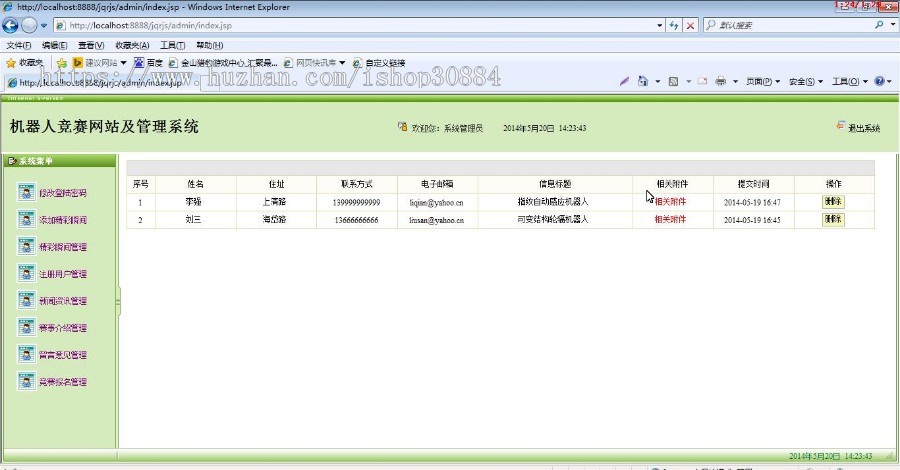This screenshot has height=470, width=900.
Task: Open the 帮助(H) menu
Action: click(210, 45)
